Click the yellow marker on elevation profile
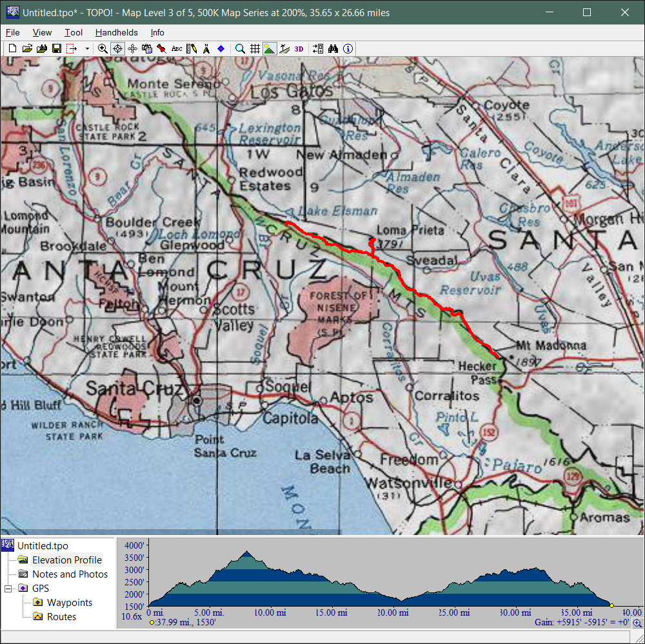 (x=611, y=605)
